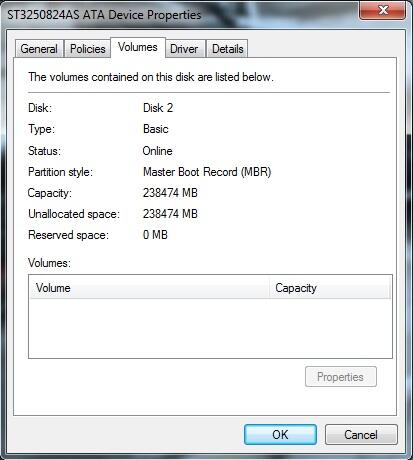The width and height of the screenshot is (413, 460).
Task: Click the OK button
Action: coord(280,434)
